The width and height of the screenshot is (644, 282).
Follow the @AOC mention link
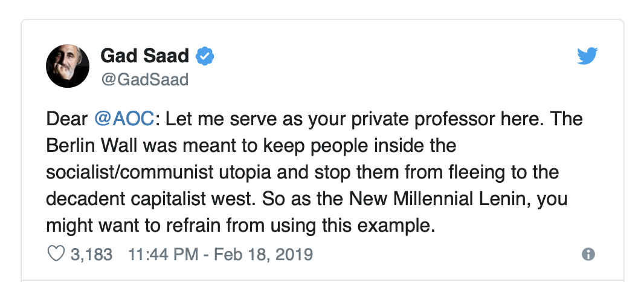[124, 119]
